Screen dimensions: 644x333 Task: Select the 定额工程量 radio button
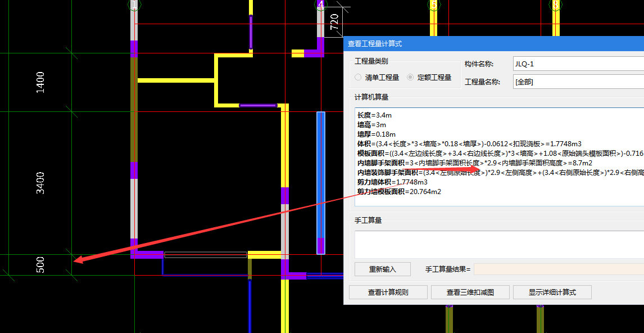click(x=409, y=78)
